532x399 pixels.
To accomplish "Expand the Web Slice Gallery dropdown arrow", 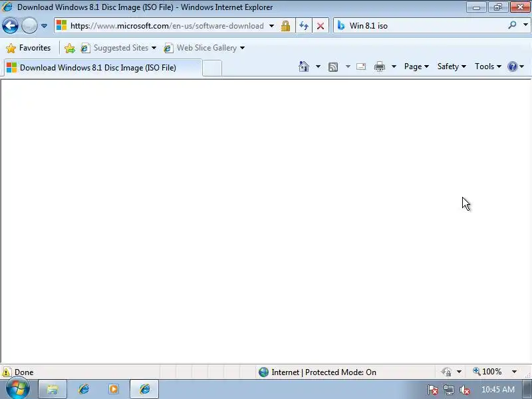I will (x=242, y=48).
